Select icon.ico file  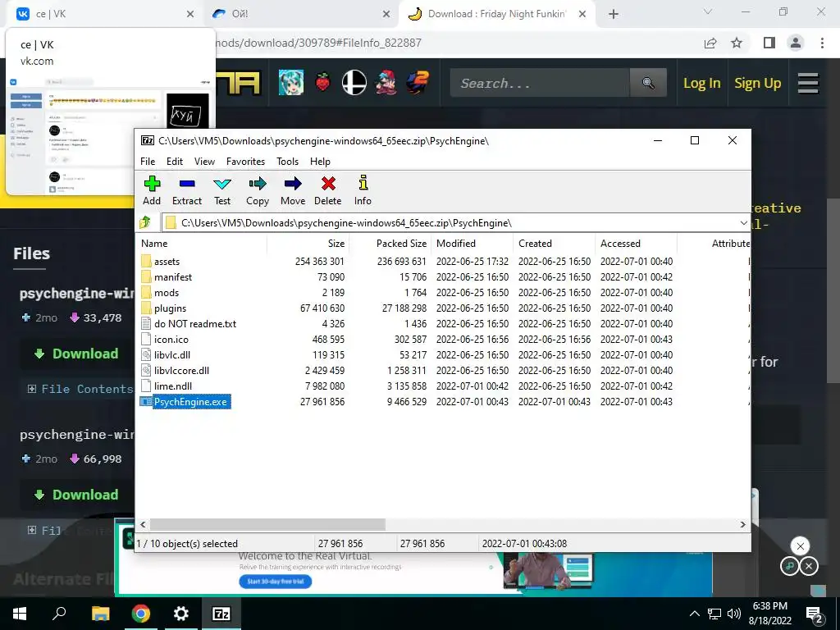point(171,339)
